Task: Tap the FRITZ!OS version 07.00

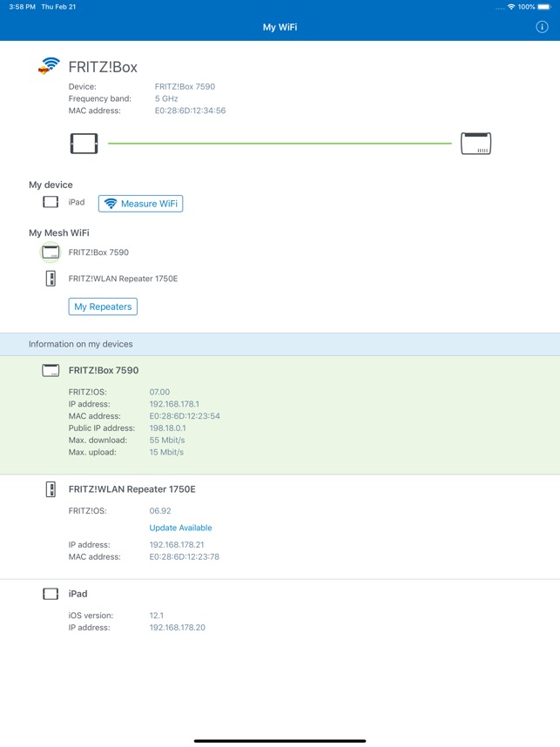Action: pyautogui.click(x=159, y=392)
